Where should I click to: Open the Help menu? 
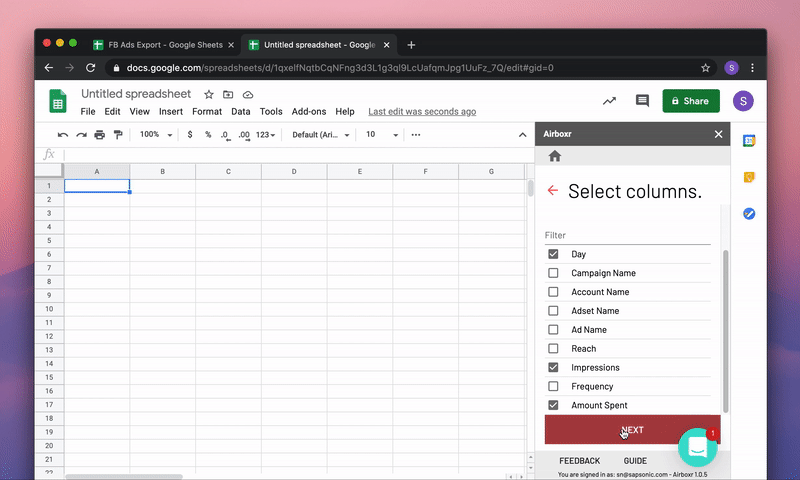pos(345,111)
